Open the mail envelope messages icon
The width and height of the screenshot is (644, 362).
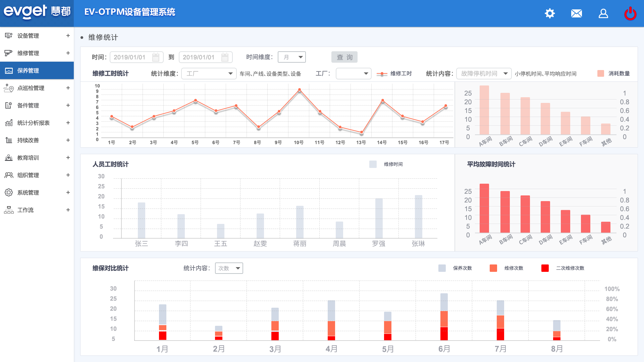point(576,13)
